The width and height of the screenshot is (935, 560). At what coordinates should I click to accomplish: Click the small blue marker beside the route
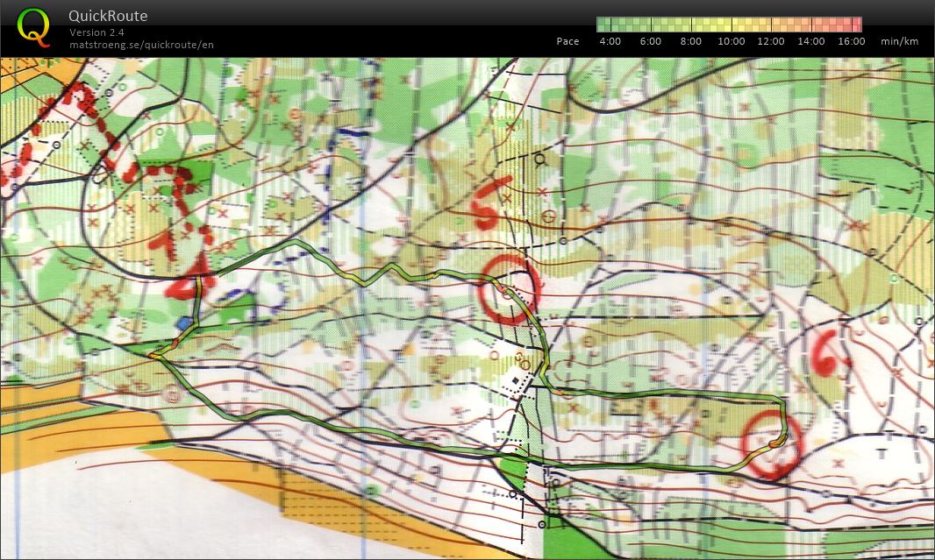point(183,324)
